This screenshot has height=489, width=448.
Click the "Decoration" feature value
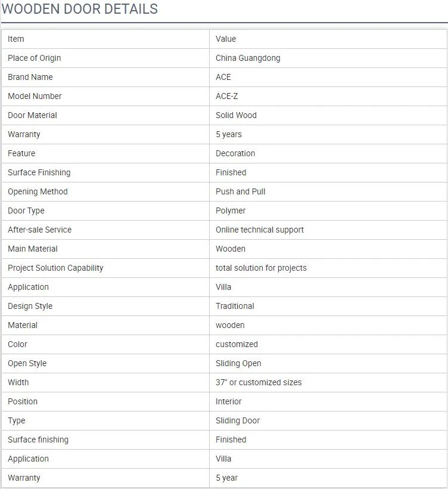235,153
